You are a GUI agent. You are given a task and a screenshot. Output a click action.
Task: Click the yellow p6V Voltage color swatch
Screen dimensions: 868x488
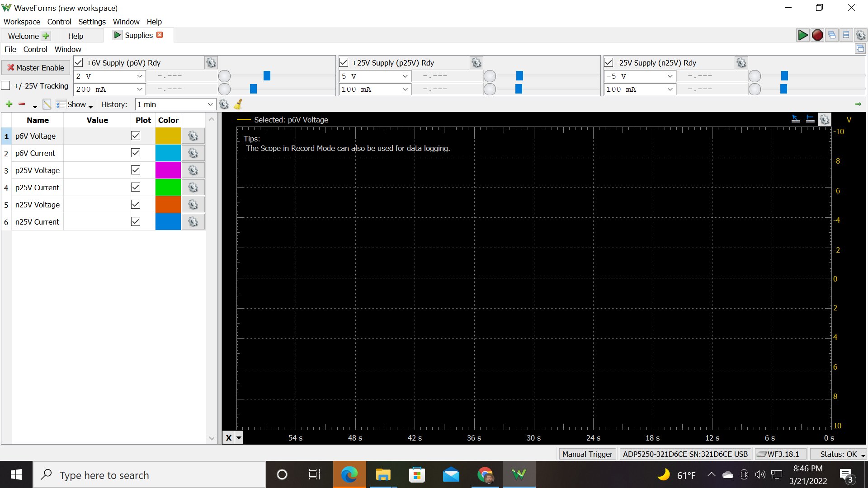coord(168,136)
